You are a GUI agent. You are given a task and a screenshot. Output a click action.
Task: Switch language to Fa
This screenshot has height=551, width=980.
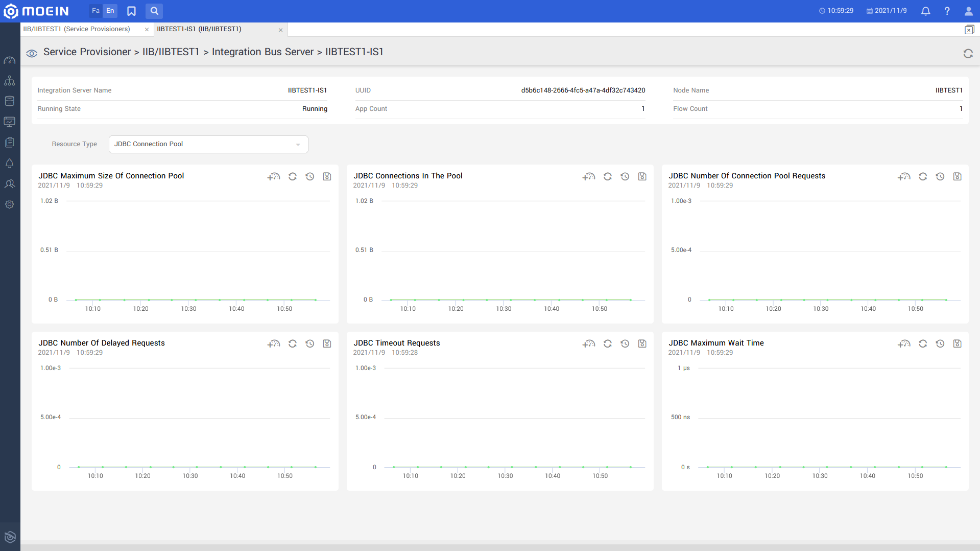coord(95,11)
